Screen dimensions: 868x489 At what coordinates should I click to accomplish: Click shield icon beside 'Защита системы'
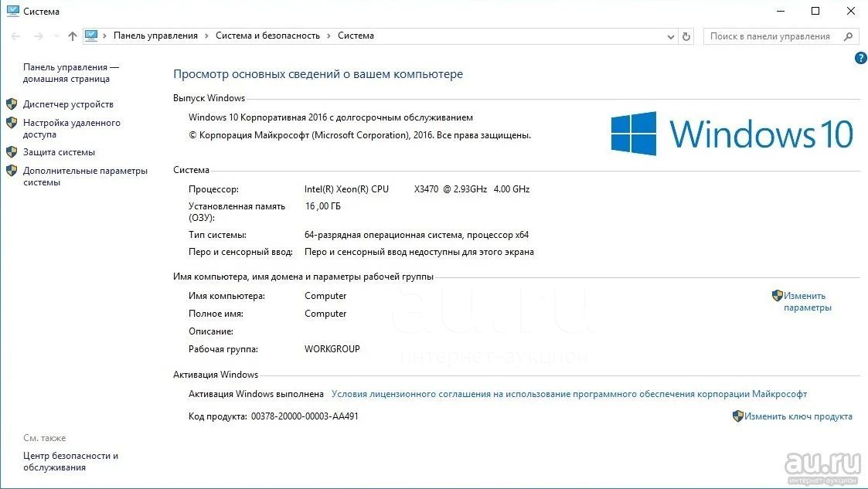[x=12, y=152]
